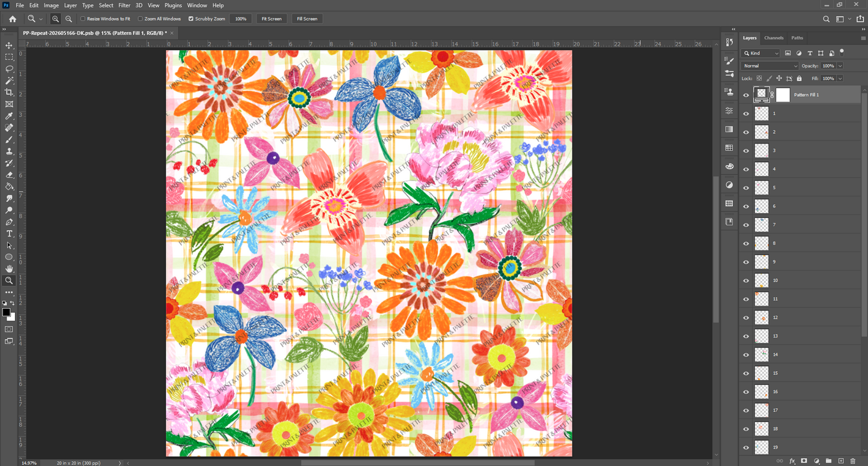Click the Zoom Out mode icon
The height and width of the screenshot is (466, 868).
[x=68, y=19]
